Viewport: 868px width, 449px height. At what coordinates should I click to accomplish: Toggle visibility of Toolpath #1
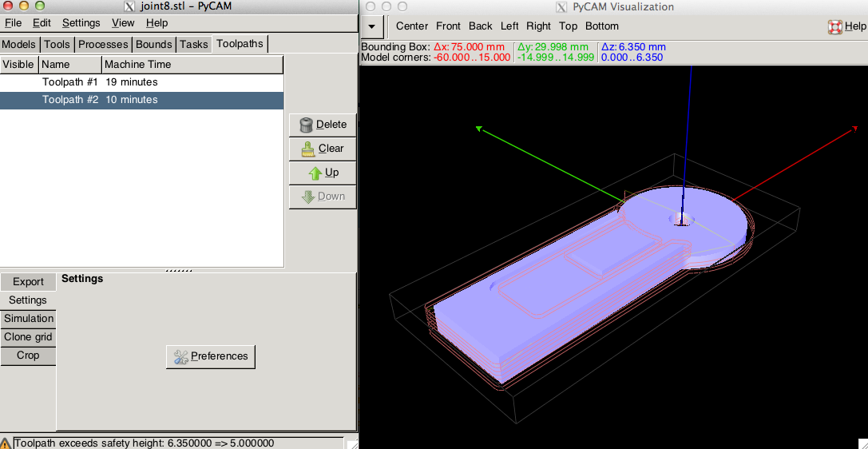pyautogui.click(x=19, y=82)
